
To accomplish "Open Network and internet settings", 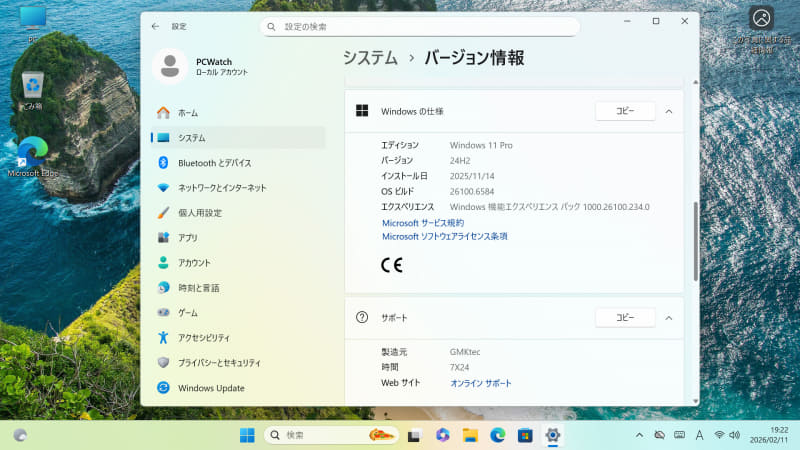I will click(x=238, y=188).
